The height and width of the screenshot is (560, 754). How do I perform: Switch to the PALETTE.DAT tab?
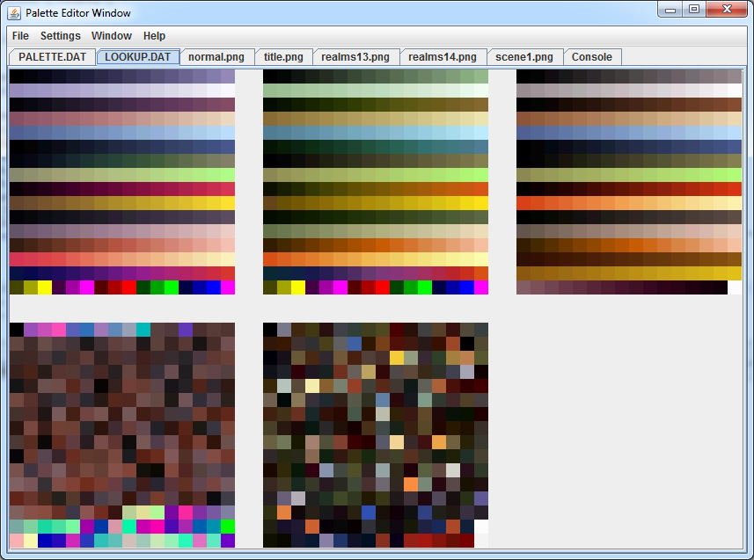coord(52,57)
